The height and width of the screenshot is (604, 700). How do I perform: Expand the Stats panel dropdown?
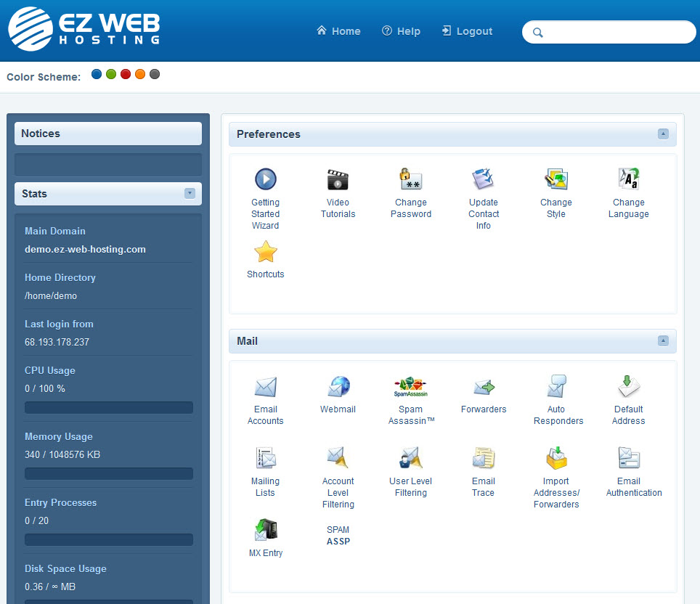point(190,193)
